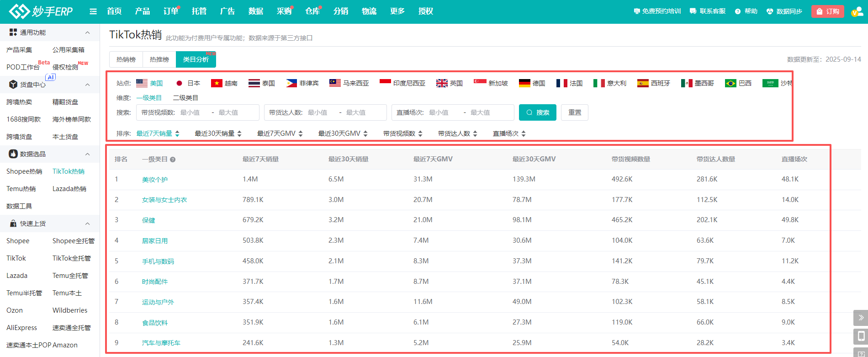868x357 pixels.
Task: Open the 女装与女士内衣 category link
Action: (164, 200)
